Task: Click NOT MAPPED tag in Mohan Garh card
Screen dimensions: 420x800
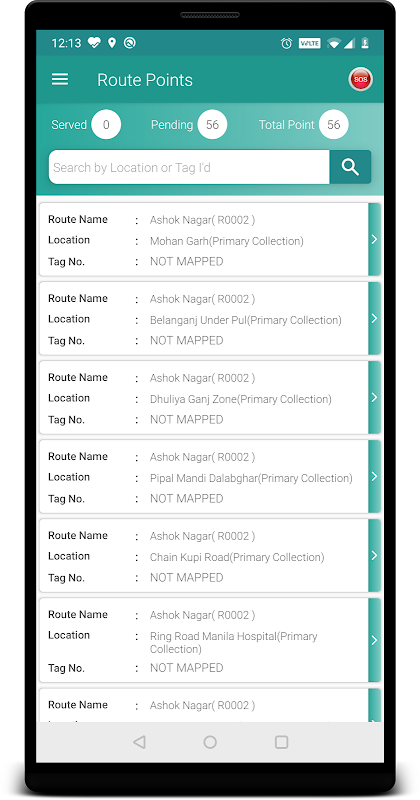Action: point(186,261)
